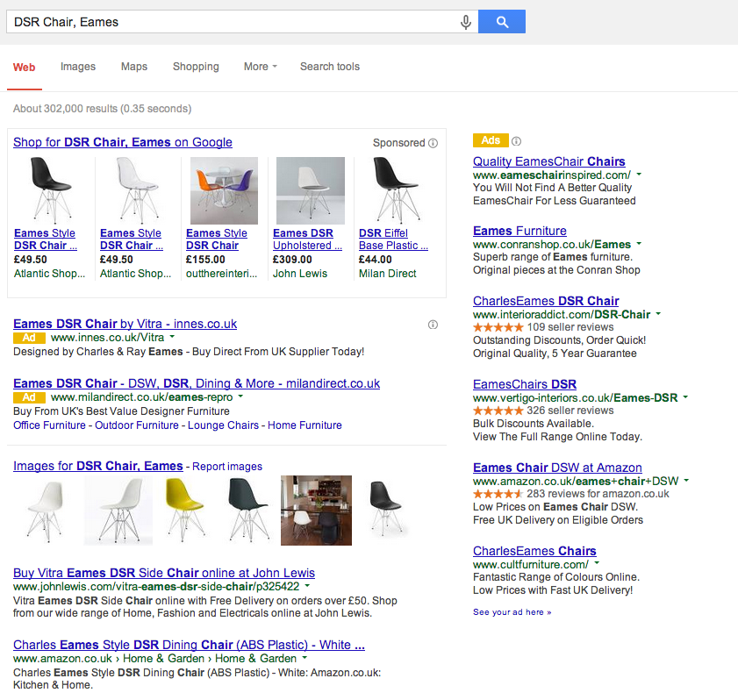Click the microphone voice search icon
Image resolution: width=738 pixels, height=700 pixels.
[x=465, y=22]
